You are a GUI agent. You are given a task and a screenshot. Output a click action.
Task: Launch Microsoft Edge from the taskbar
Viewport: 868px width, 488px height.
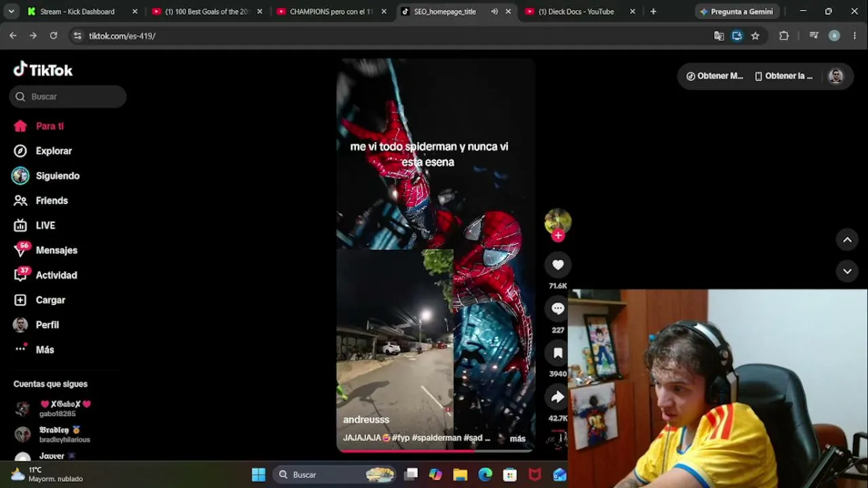(x=485, y=474)
